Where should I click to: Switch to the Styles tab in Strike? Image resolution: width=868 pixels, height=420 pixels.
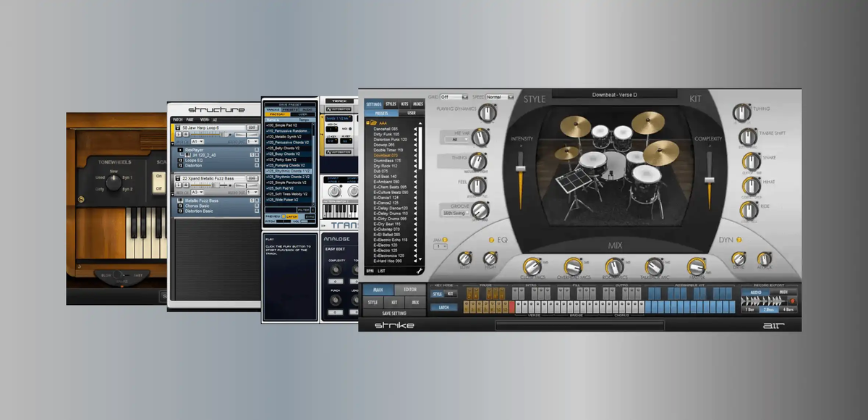click(391, 104)
